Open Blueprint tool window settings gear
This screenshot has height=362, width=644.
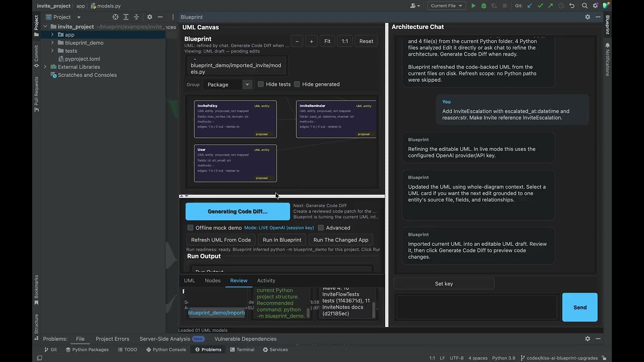(x=587, y=17)
